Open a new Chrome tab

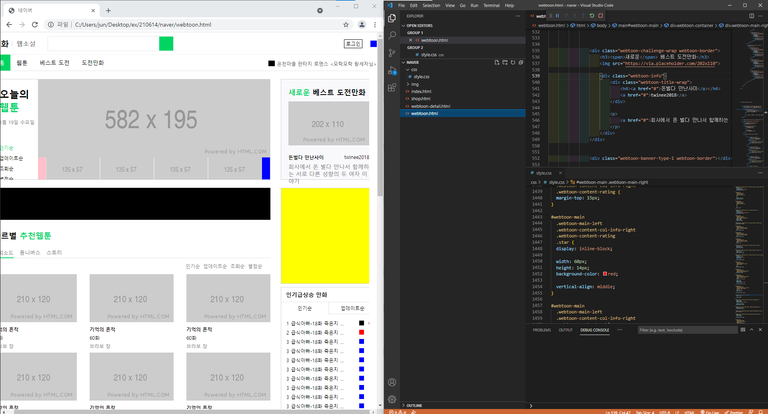(108, 10)
